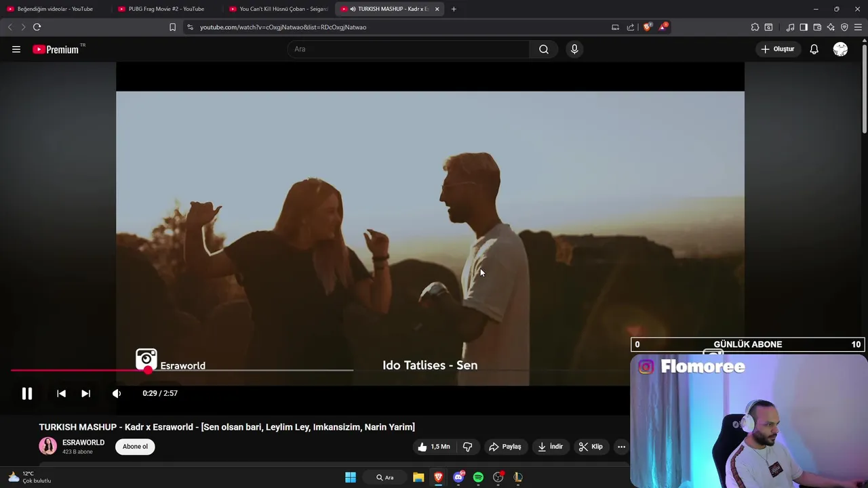The height and width of the screenshot is (488, 868).
Task: Mute the video volume
Action: (x=117, y=394)
